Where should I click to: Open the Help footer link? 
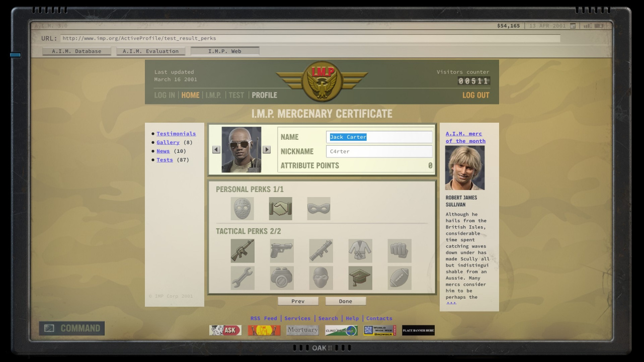click(x=352, y=318)
